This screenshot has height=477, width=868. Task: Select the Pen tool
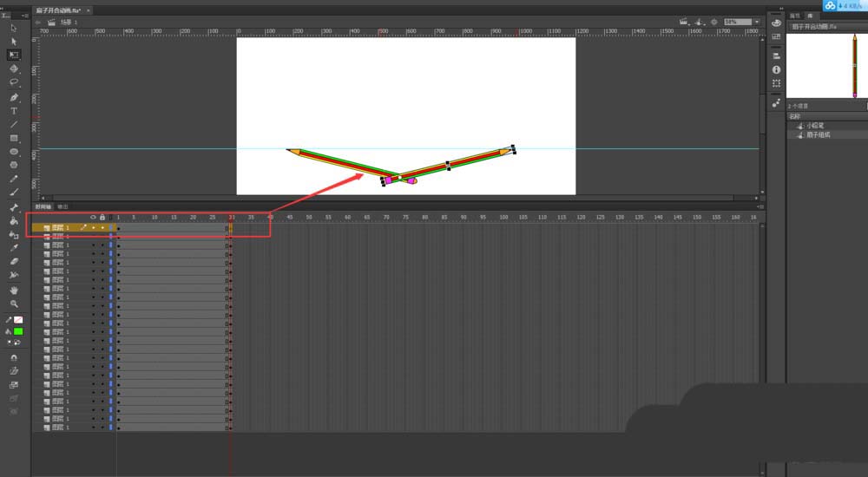[x=14, y=97]
